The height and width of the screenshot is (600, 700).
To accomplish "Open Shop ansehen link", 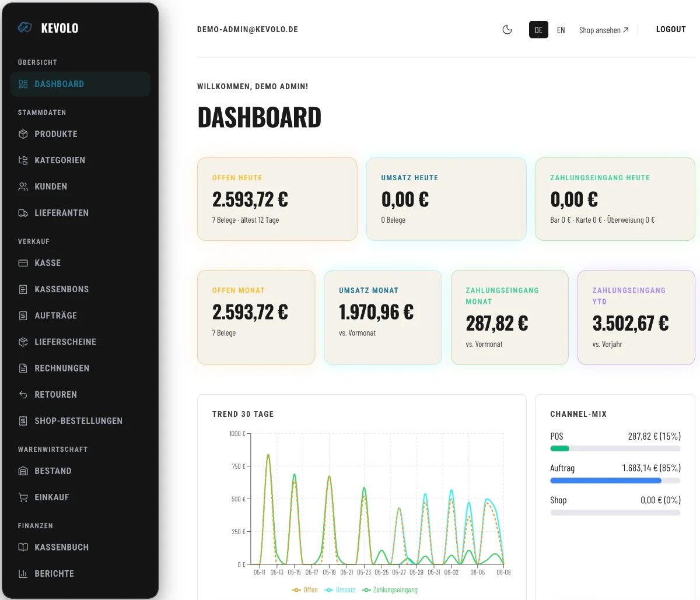I will point(604,30).
